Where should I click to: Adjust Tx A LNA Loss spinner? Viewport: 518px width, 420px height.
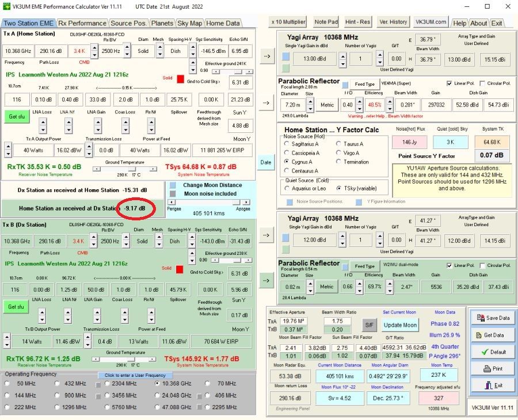[x=43, y=126]
